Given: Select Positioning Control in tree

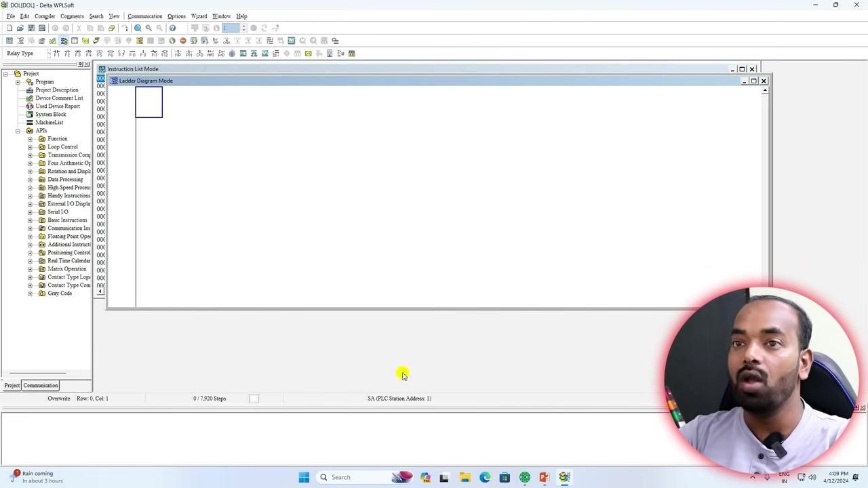Looking at the screenshot, I should click(x=68, y=253).
